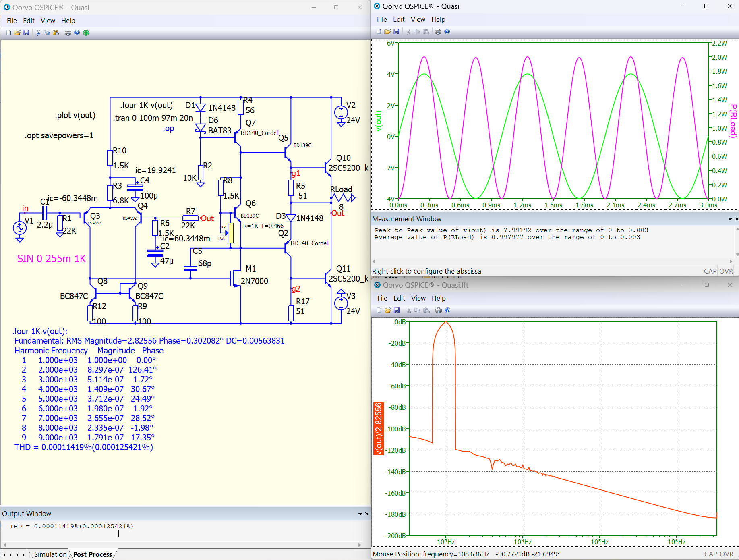This screenshot has width=739, height=560.
Task: Select the .four 1K v(out) directive
Action: click(x=146, y=105)
